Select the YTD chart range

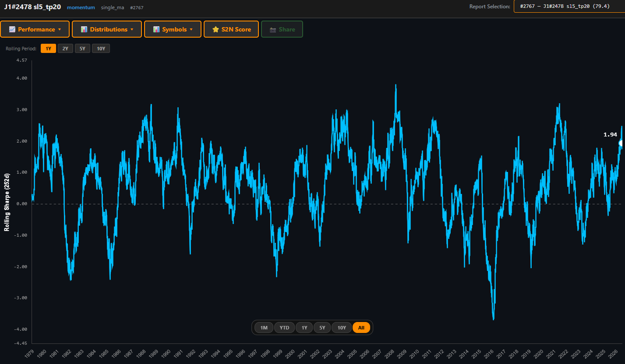tap(285, 328)
